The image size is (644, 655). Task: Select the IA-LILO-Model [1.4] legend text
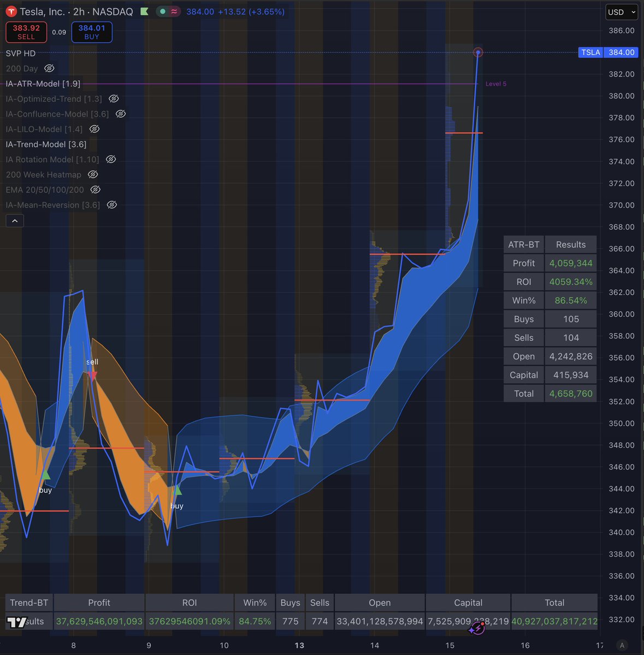44,129
